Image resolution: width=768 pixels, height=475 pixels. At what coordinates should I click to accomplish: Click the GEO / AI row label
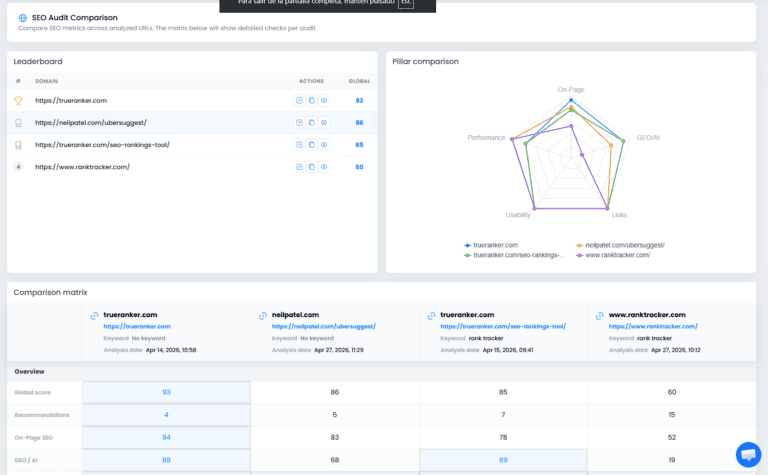click(25, 460)
